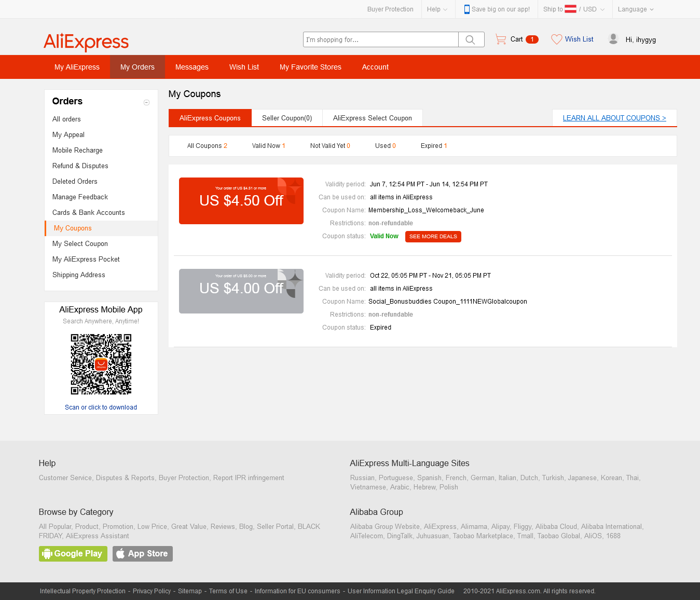Click the expired US $4.00 Off coupon
Viewport: 700px width, 600px height.
coord(241,291)
